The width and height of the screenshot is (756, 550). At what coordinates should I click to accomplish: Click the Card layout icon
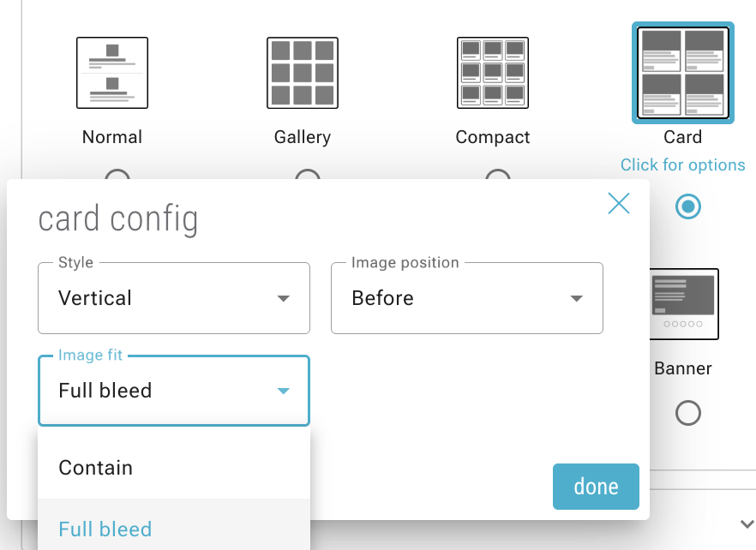pyautogui.click(x=683, y=73)
